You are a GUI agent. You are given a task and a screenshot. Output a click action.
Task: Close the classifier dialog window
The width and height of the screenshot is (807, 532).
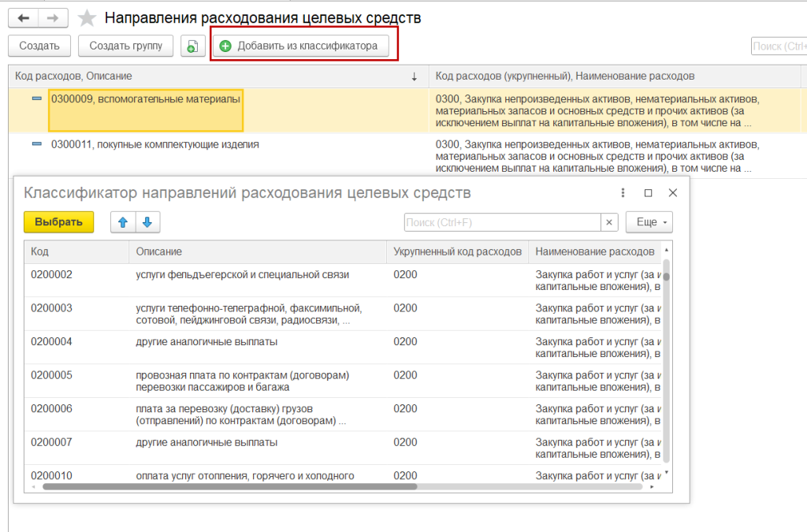click(672, 193)
